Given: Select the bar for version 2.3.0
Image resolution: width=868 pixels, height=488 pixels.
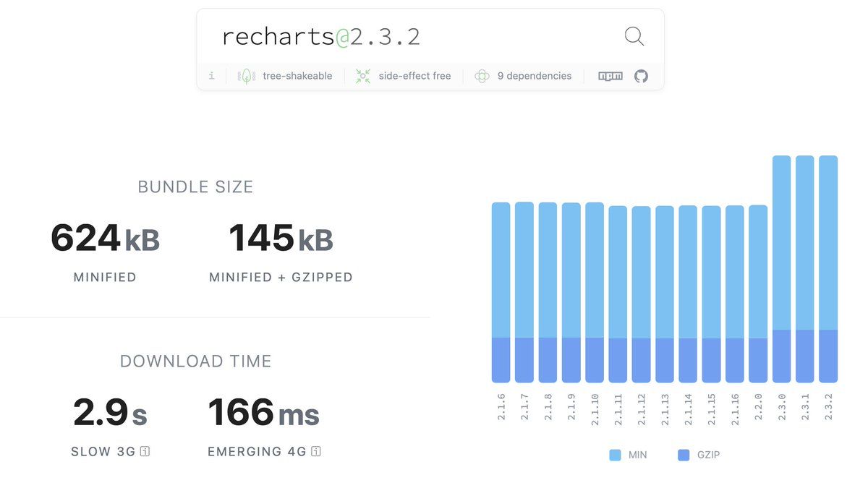Looking at the screenshot, I should pos(781,269).
